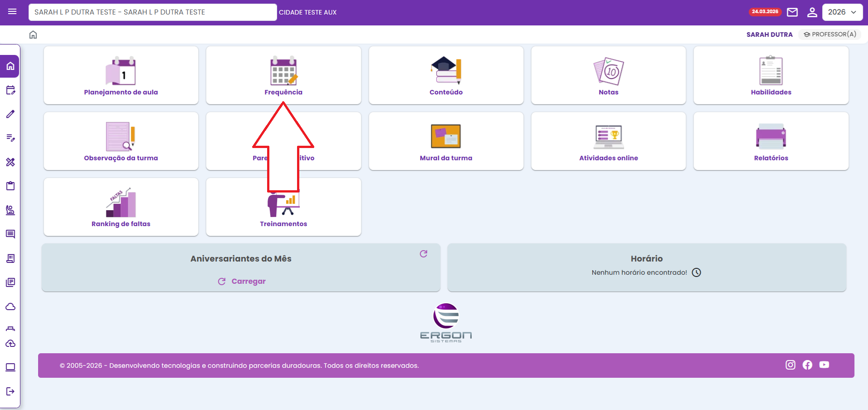Open the Planejamento de aula tile
This screenshot has width=868, height=410.
[121, 75]
